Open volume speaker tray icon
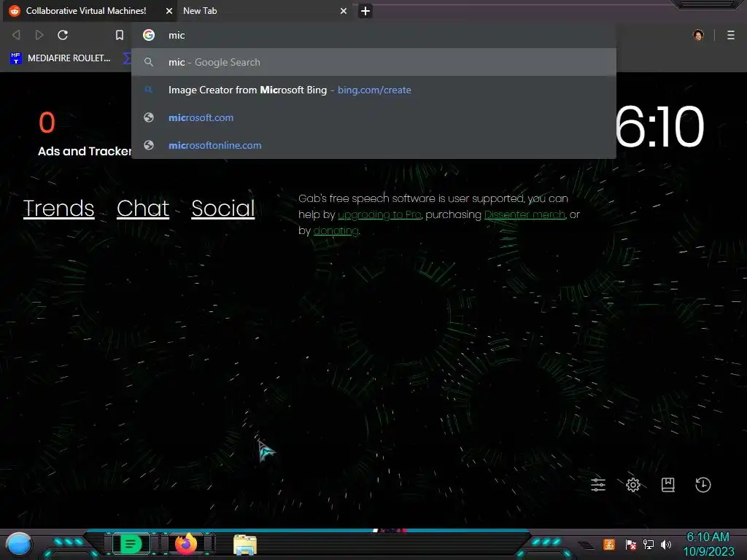 click(x=665, y=544)
